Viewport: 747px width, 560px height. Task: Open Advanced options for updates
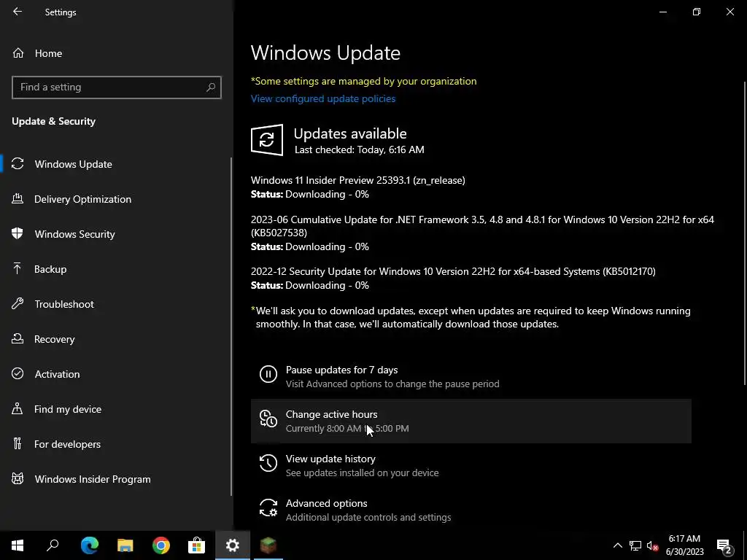click(471, 510)
